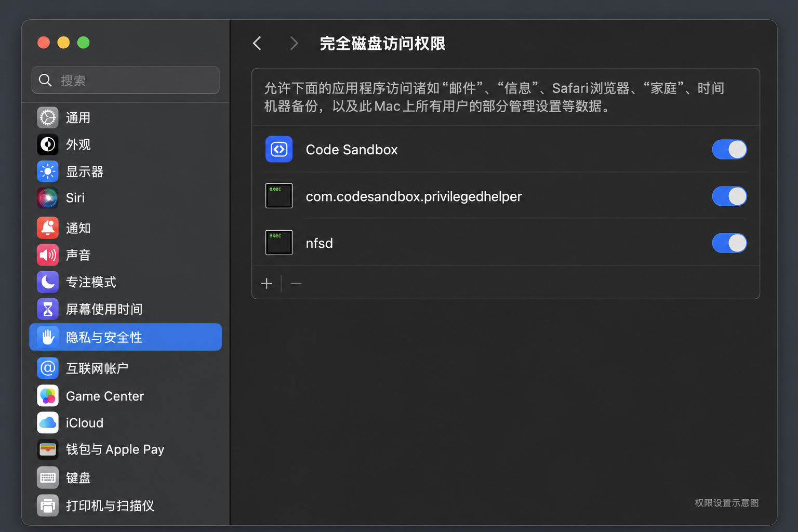Click the search (搜索) field

tap(125, 80)
